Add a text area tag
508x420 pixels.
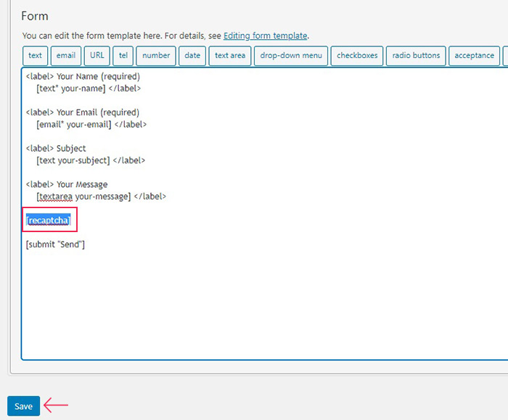click(230, 56)
